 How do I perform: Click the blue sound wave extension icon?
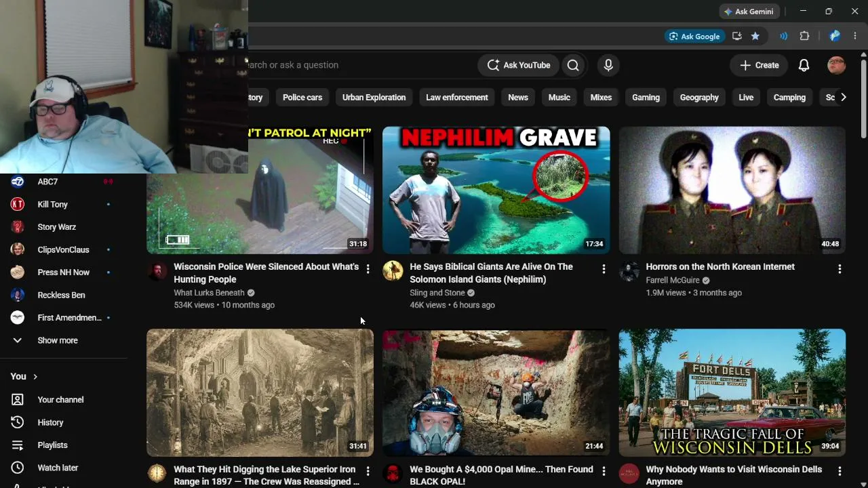(783, 36)
